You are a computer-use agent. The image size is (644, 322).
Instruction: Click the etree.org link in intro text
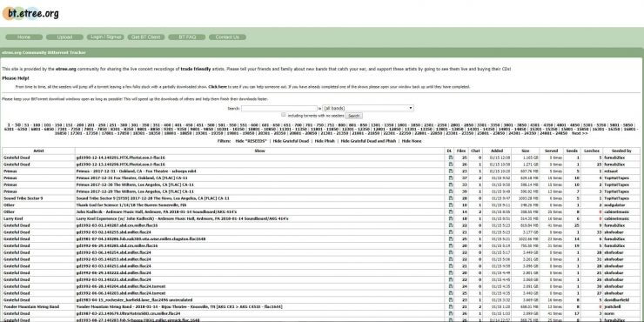coord(65,70)
